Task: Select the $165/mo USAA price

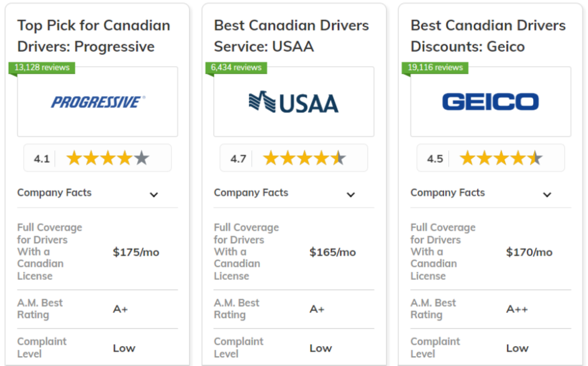Action: coord(332,252)
